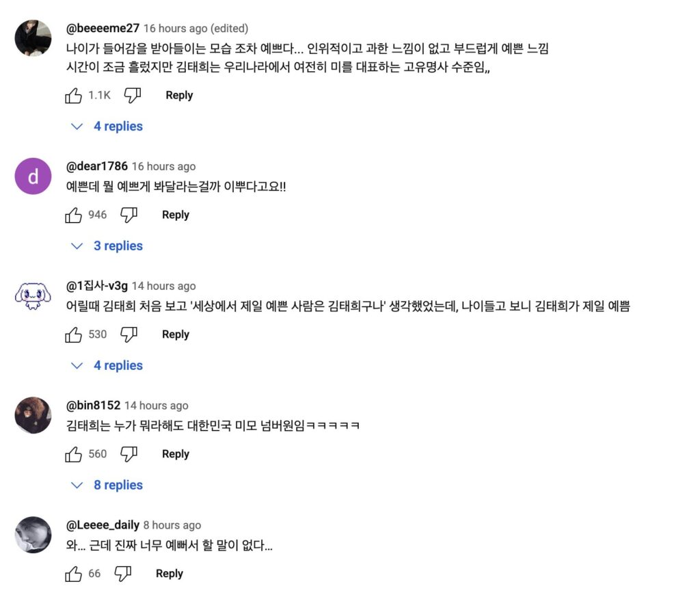Like the comment by @beeeeme27
Image resolution: width=700 pixels, height=597 pixels.
pyautogui.click(x=74, y=96)
